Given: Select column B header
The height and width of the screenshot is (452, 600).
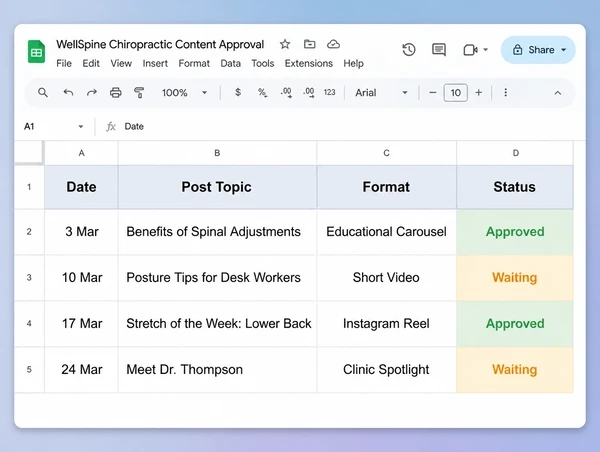Looking at the screenshot, I should point(217,153).
